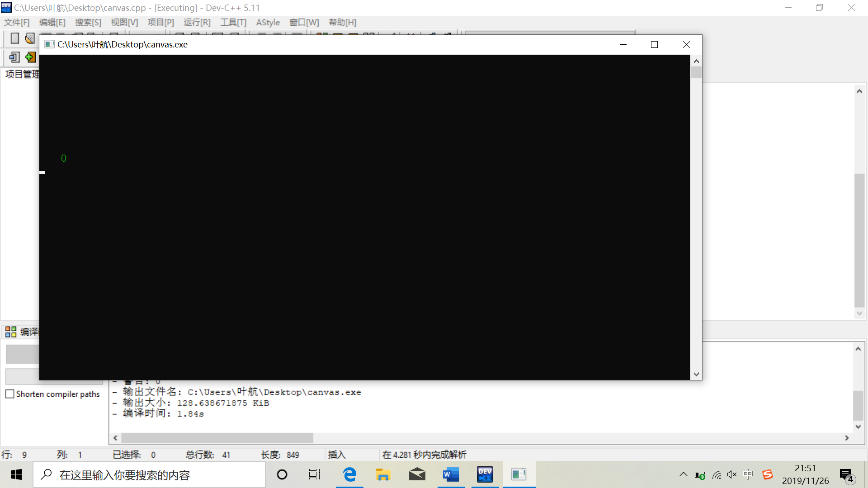Click the Dev-C++ taskbar icon
This screenshot has width=868, height=488.
tap(485, 474)
